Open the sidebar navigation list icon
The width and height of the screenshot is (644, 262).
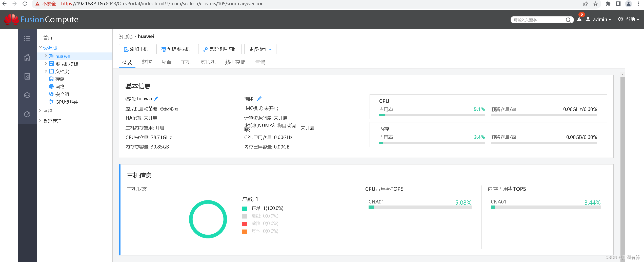(27, 38)
